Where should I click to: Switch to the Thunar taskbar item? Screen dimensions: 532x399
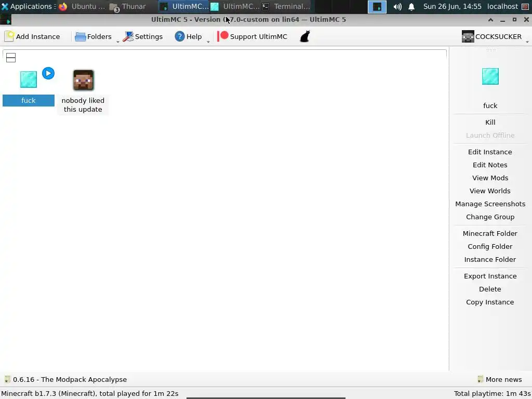pyautogui.click(x=128, y=6)
